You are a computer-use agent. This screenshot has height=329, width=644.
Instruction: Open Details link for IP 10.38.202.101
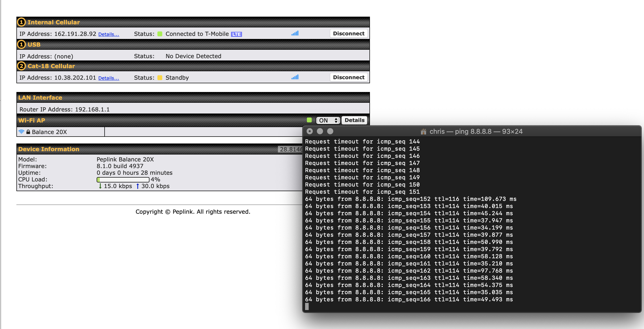tap(109, 78)
